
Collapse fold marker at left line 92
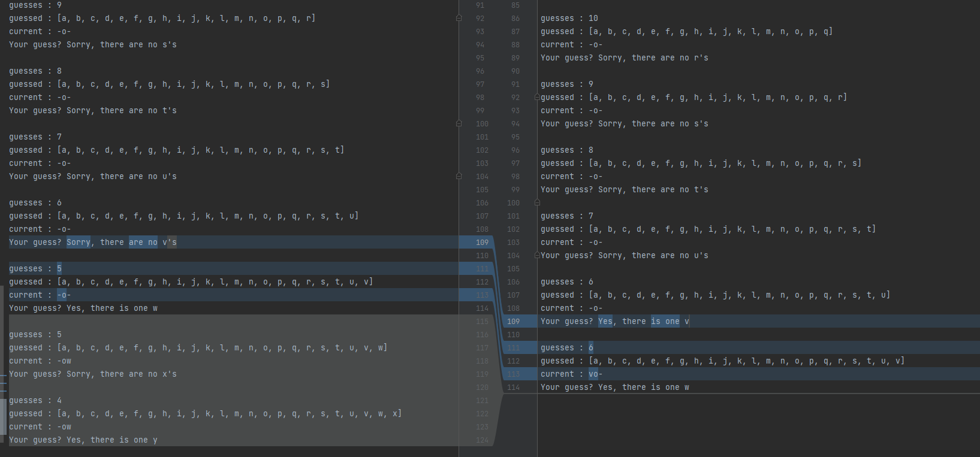(459, 18)
